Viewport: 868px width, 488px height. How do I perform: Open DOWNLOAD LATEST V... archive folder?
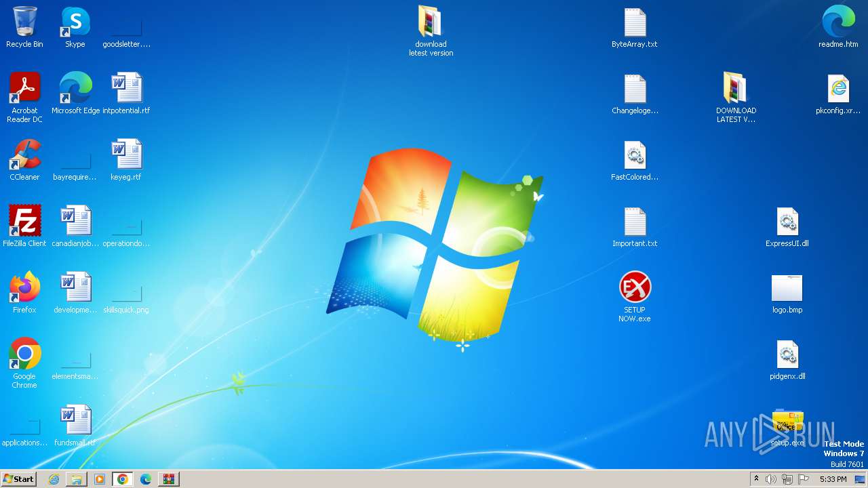click(736, 97)
